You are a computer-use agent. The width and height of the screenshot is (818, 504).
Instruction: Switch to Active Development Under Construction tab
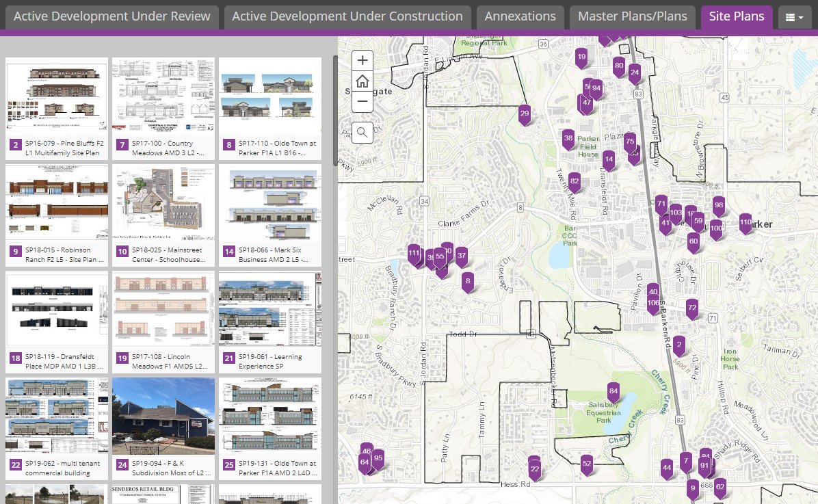point(347,16)
